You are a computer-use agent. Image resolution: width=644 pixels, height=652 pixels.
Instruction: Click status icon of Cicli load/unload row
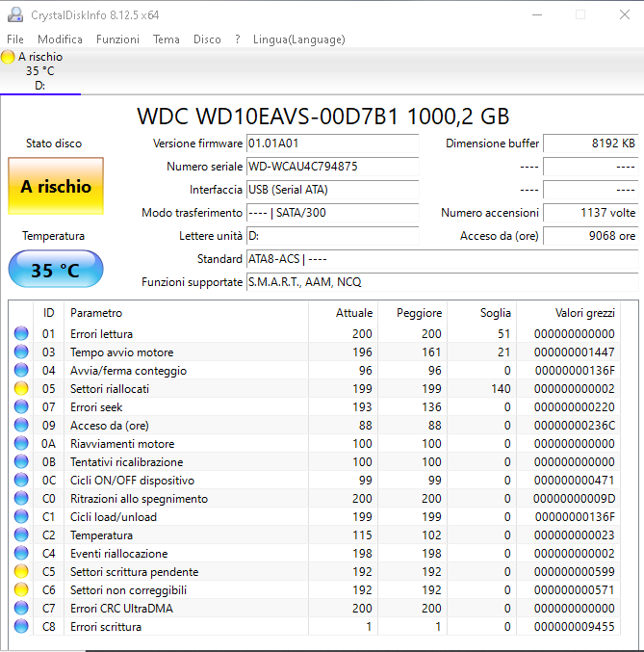click(x=21, y=516)
